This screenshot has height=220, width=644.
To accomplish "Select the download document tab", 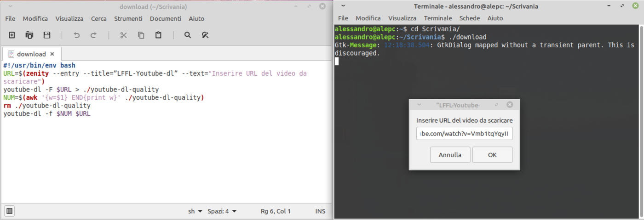I will [31, 54].
